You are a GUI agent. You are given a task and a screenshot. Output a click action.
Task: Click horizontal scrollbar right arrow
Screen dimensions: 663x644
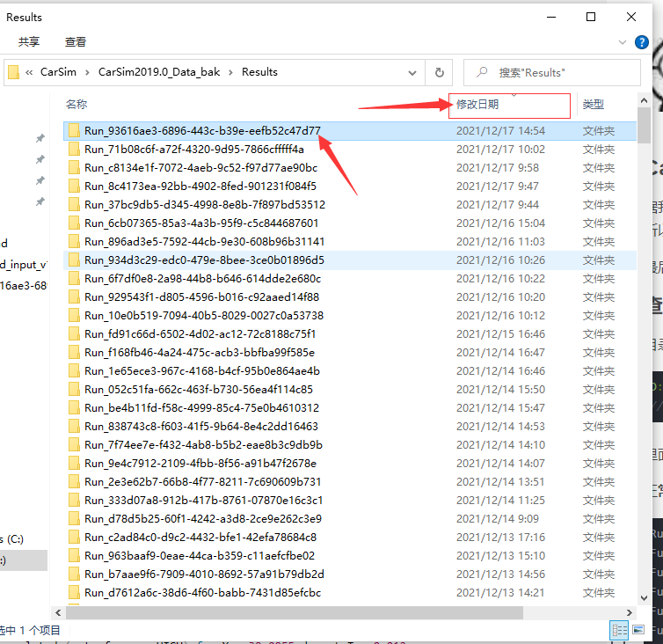630,612
